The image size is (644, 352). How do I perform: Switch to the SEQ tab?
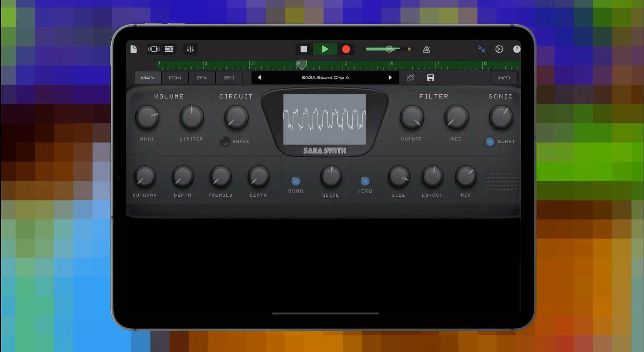point(229,78)
